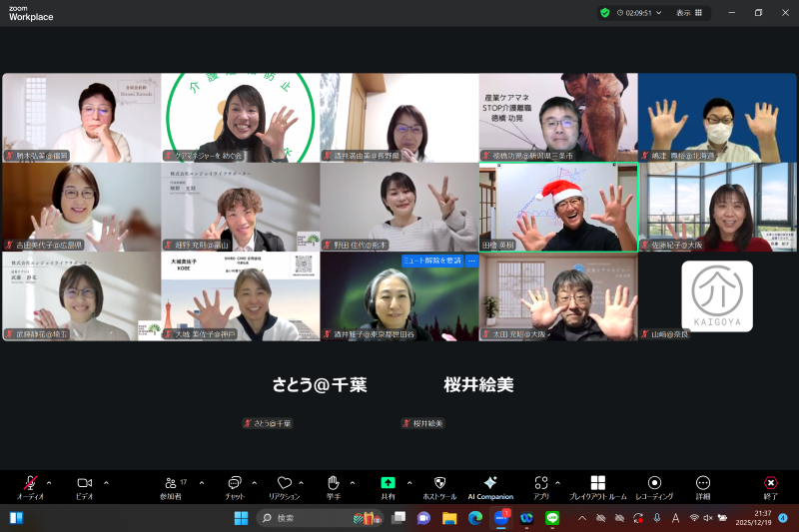The height and width of the screenshot is (532, 799).
Task: Launch AI Companion from toolbar
Action: 490,485
